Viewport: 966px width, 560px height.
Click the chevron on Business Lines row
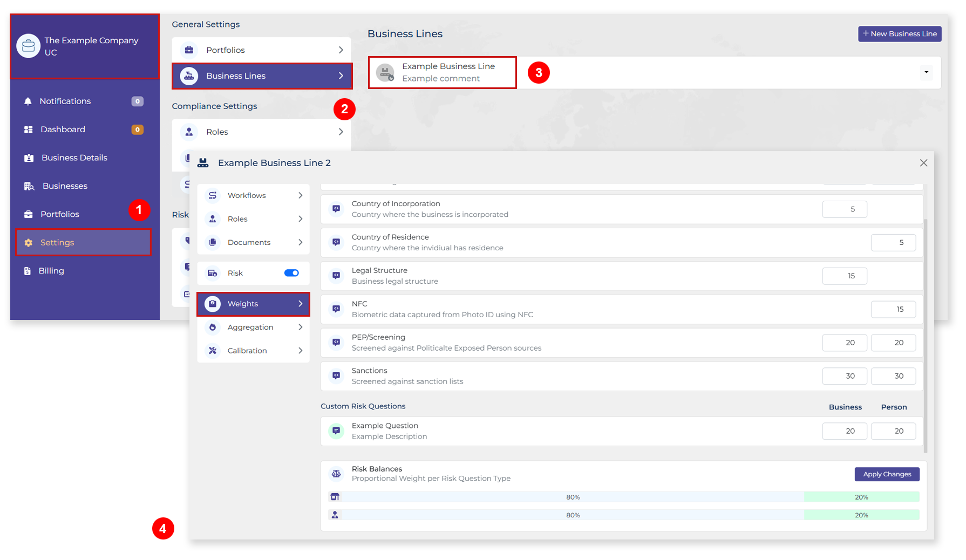click(x=341, y=76)
